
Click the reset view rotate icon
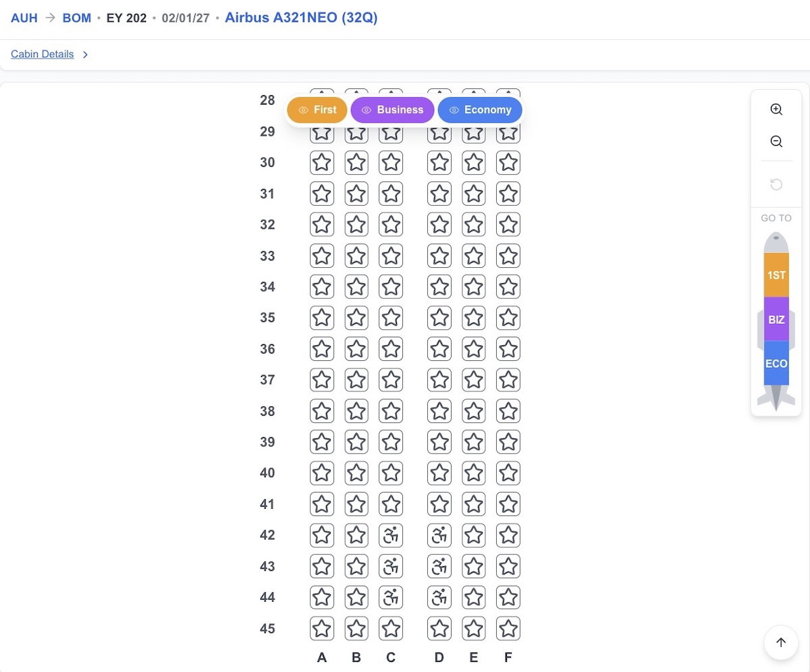(x=776, y=184)
